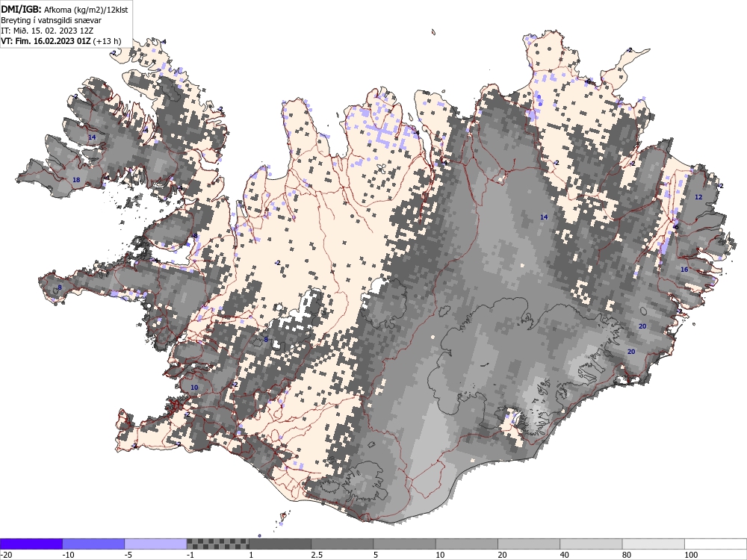Click the '40' legend tick label
This screenshot has height=560, width=747.
coord(565,555)
